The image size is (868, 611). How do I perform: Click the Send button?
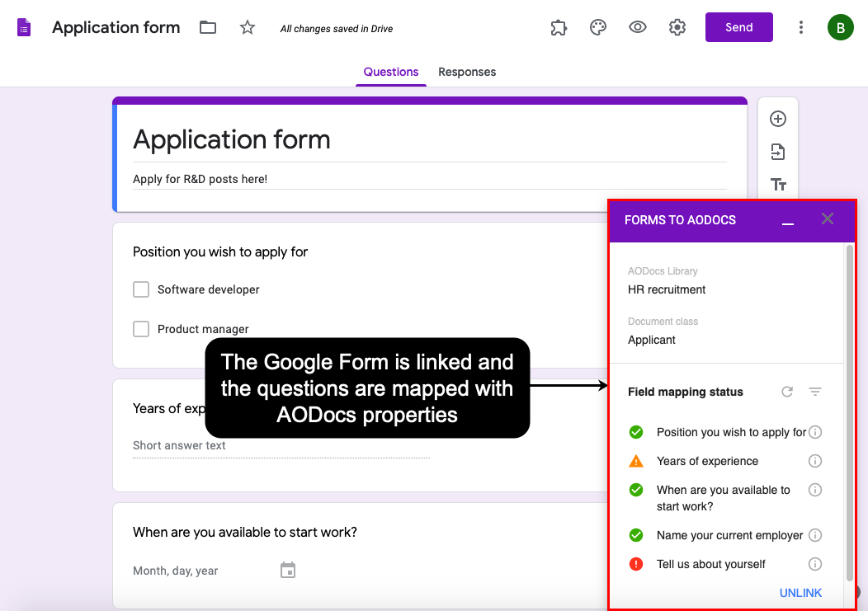pos(739,27)
